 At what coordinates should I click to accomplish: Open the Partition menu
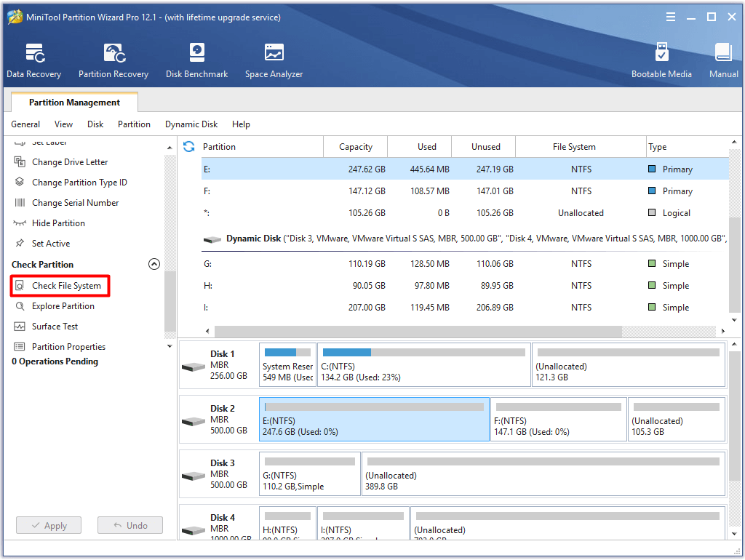(x=134, y=124)
